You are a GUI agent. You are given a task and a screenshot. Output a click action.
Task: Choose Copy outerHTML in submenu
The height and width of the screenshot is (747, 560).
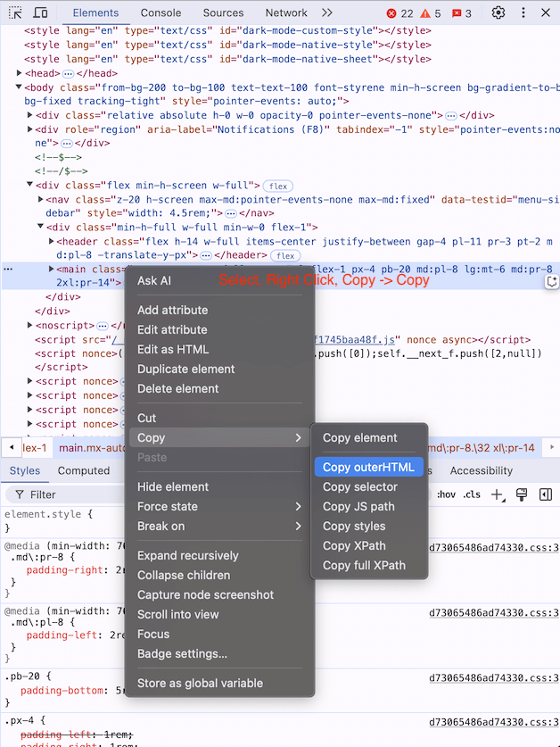(x=368, y=468)
